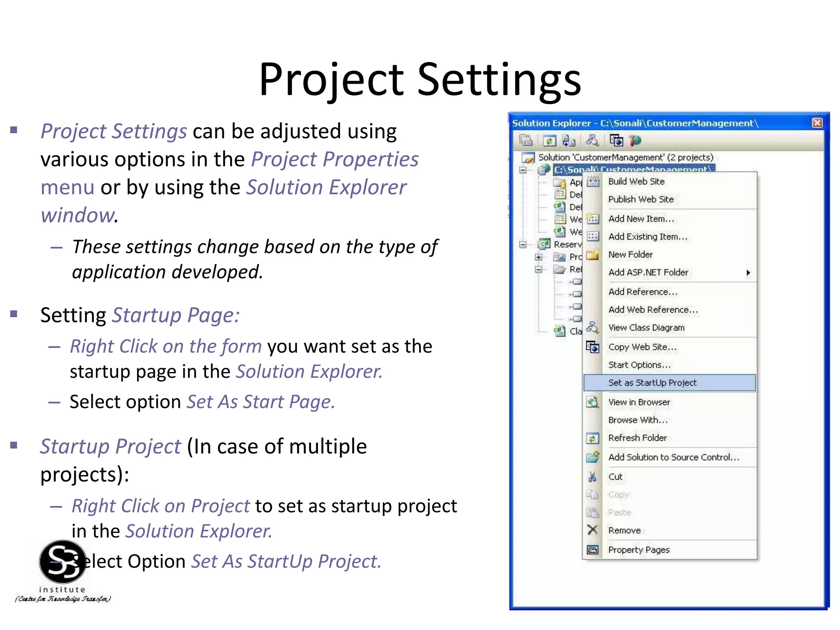Open the Add ASP.NET Folder submenu arrow

(x=748, y=273)
